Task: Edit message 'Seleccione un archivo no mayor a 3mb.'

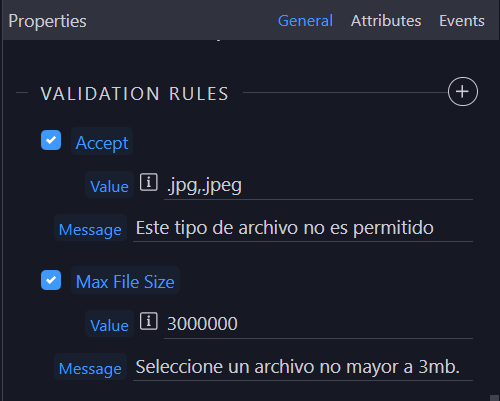Action: pyautogui.click(x=303, y=367)
